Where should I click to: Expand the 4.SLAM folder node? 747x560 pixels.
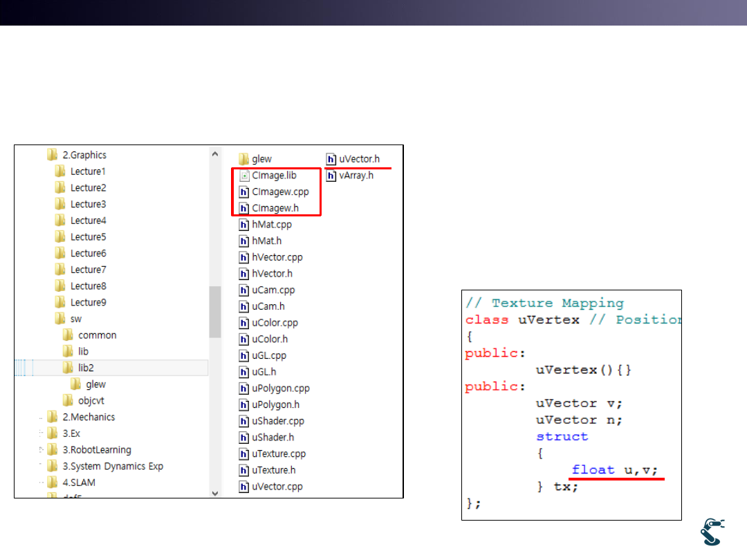pos(41,483)
